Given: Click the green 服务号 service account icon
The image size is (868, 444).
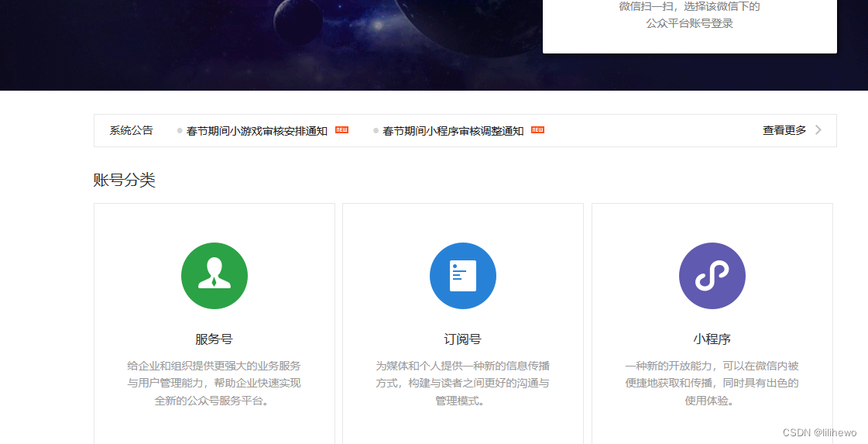Looking at the screenshot, I should [214, 276].
